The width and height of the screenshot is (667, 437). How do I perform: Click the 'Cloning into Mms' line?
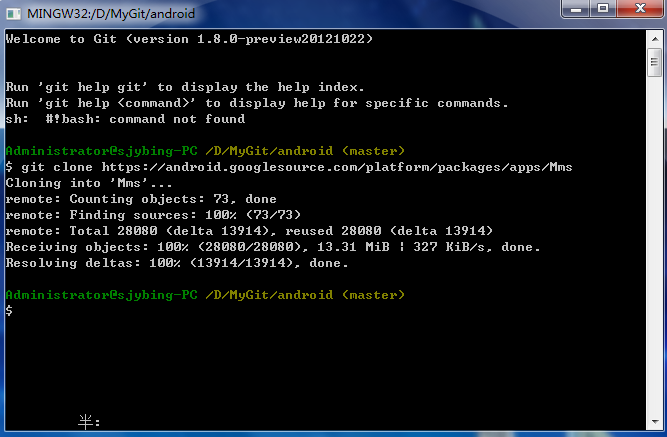coord(89,183)
